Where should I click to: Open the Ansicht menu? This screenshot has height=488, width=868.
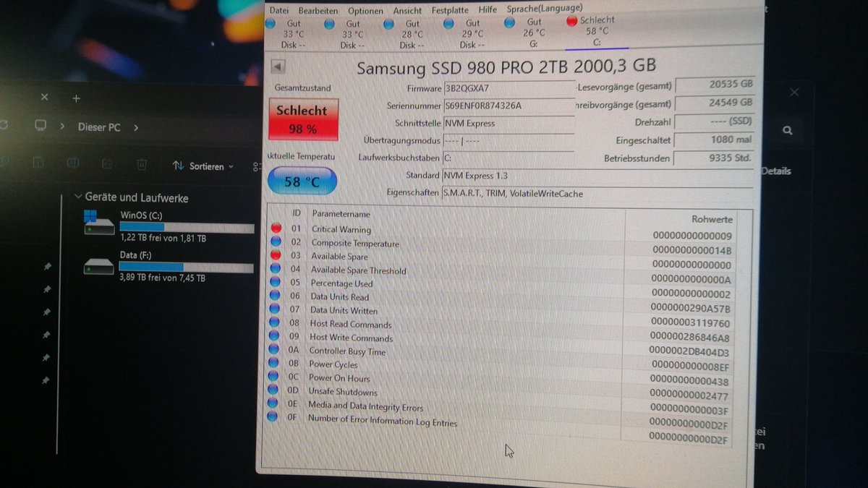point(407,10)
